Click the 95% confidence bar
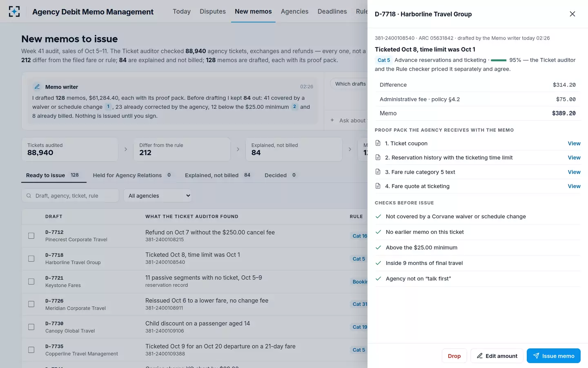 pos(499,60)
